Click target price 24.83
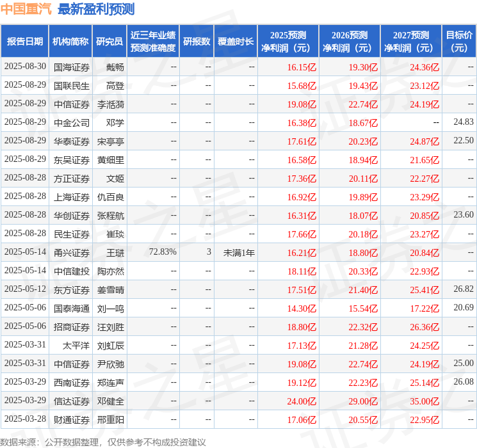The height and width of the screenshot is (448, 477). [x=464, y=122]
